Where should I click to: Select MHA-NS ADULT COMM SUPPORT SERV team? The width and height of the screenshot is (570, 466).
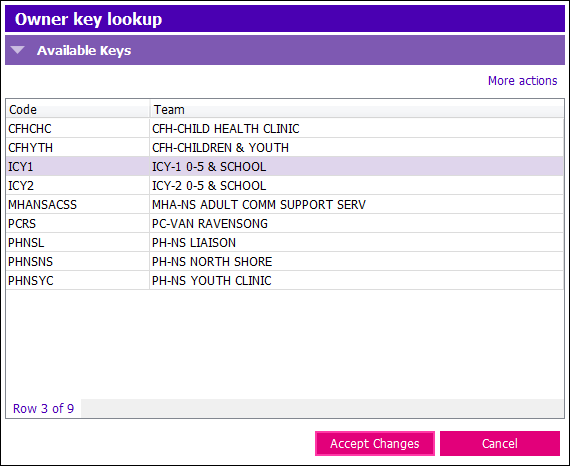click(x=259, y=205)
